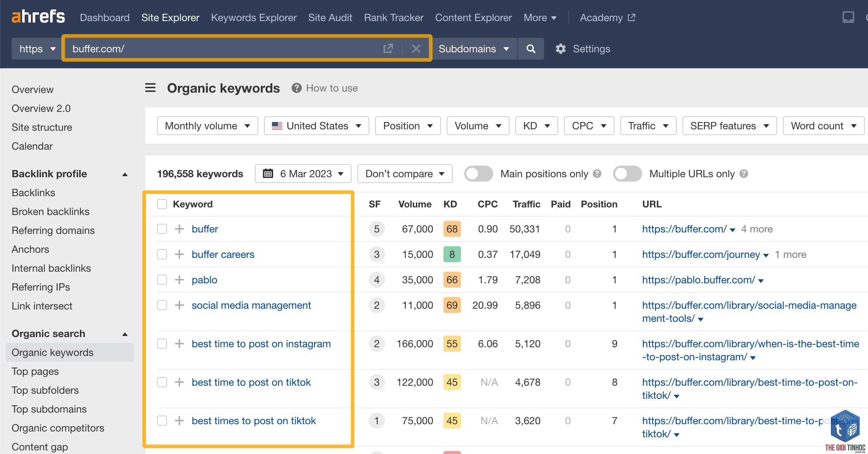The width and height of the screenshot is (868, 454).
Task: Open URL in new tab icon in search field
Action: [388, 49]
